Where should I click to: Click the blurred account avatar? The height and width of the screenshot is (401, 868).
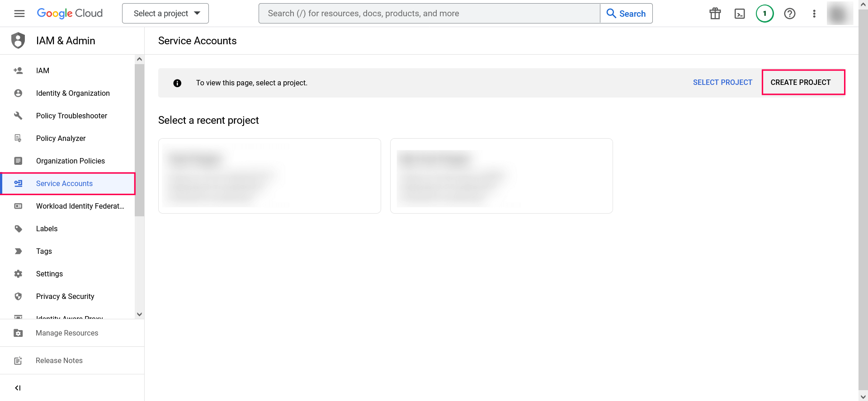pyautogui.click(x=840, y=14)
